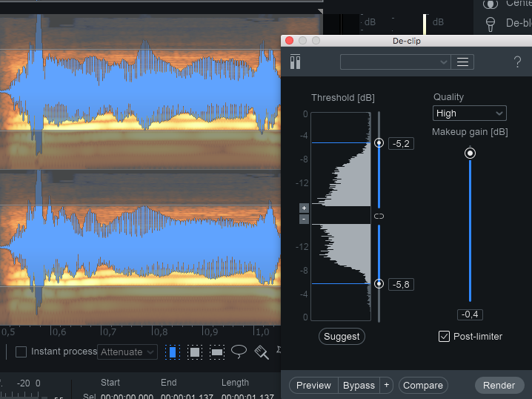Click the lower threshold slider handle
532x399 pixels.
[x=379, y=283]
